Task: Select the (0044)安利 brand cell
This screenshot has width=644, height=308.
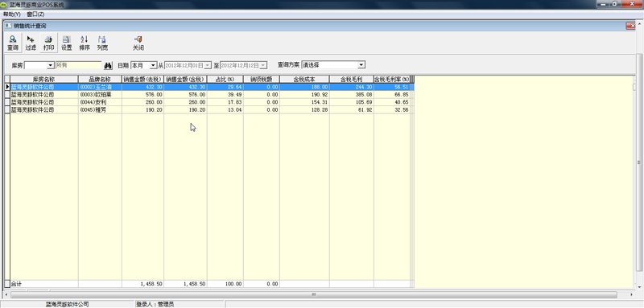Action: coord(100,102)
